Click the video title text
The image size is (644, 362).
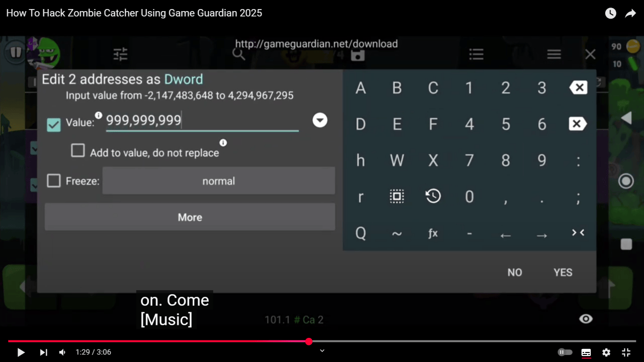pos(134,13)
